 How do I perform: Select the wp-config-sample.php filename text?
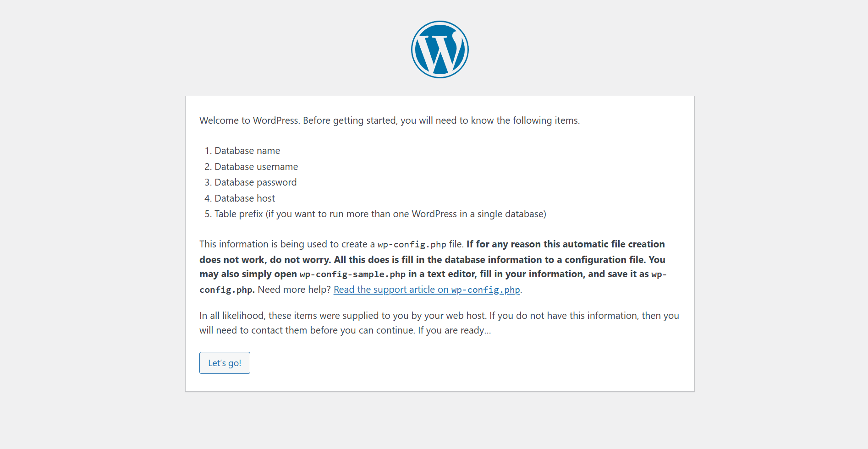pos(353,274)
